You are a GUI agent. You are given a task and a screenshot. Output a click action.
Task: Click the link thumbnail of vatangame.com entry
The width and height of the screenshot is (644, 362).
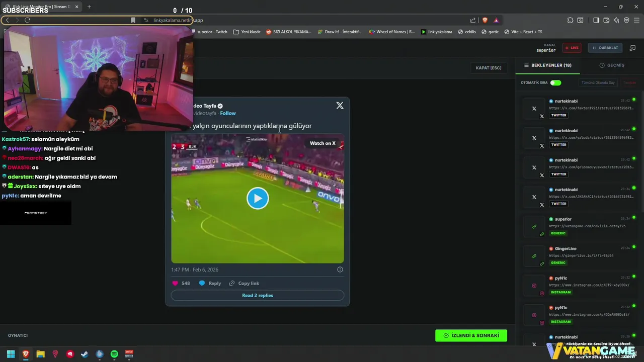[x=534, y=227]
